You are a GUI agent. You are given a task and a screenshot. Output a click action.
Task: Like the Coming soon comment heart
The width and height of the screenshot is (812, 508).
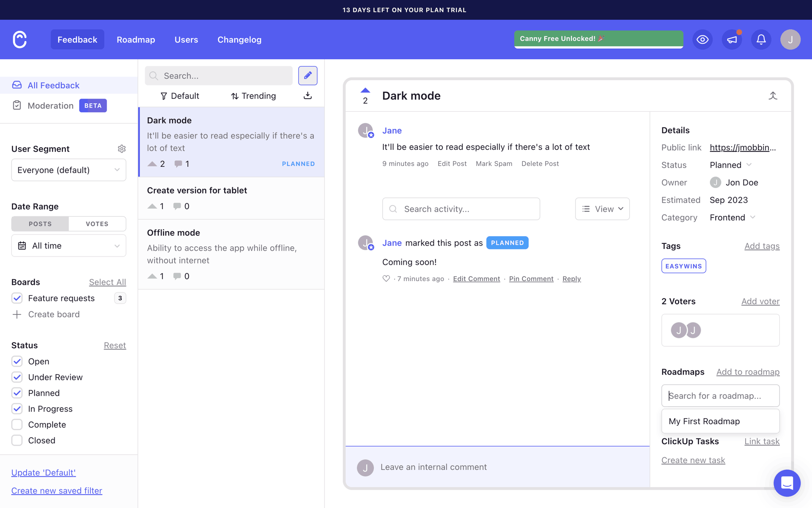[386, 279]
